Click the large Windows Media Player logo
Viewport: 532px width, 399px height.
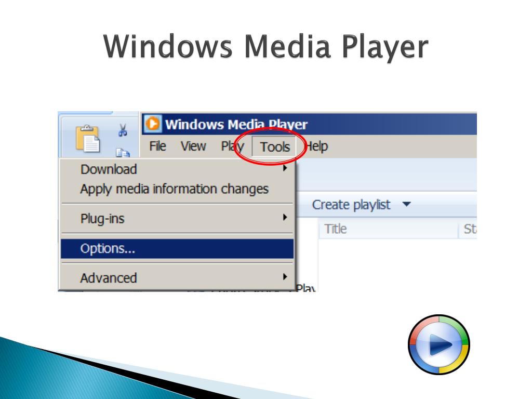pyautogui.click(x=438, y=345)
